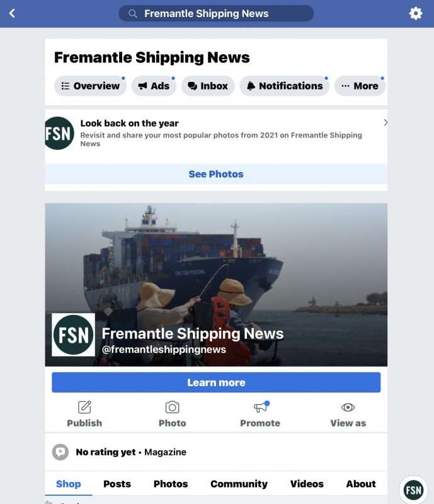Open the page Inbox
The image size is (434, 504).
208,86
